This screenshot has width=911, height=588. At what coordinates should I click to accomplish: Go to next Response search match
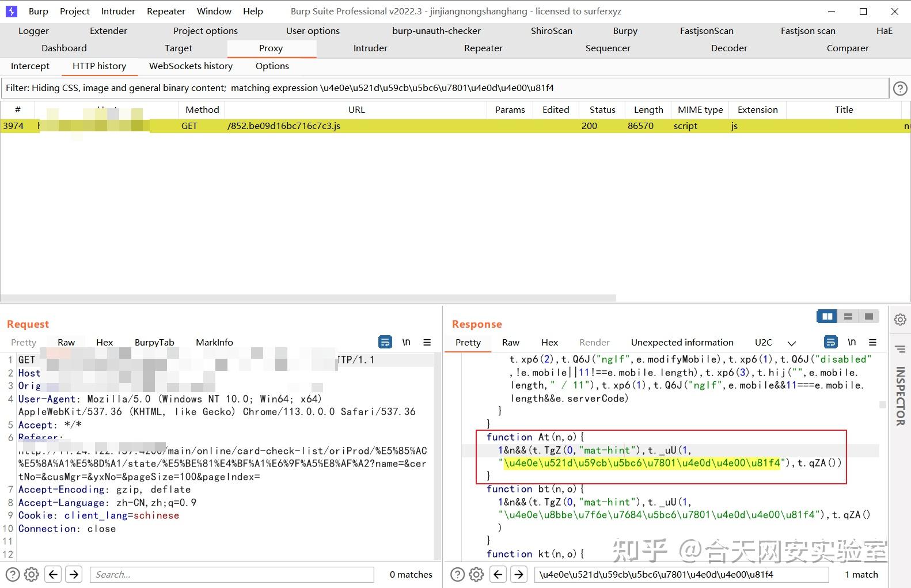tap(519, 574)
